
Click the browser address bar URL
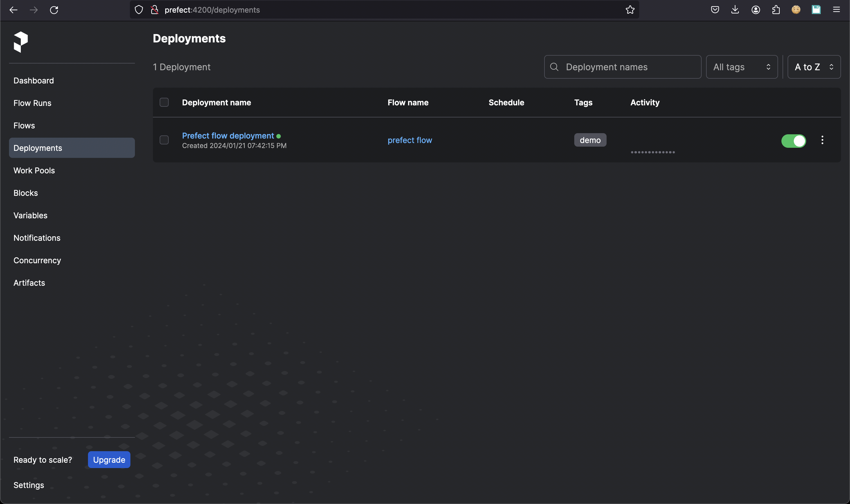click(212, 10)
